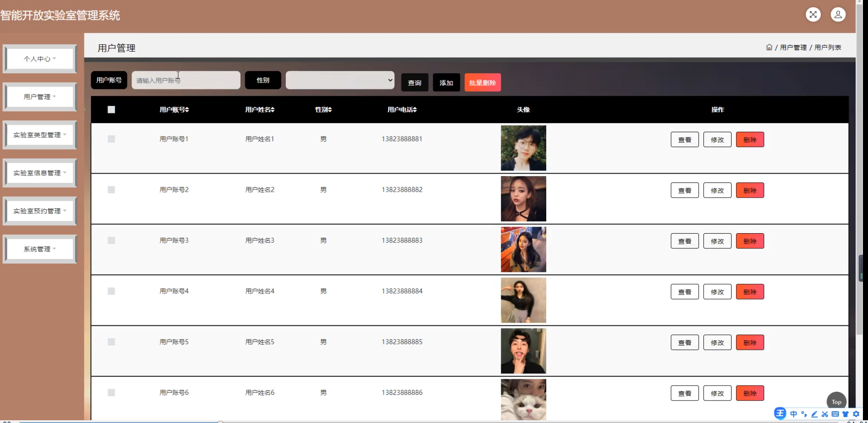Check the checkbox for 用户账号5 row
This screenshot has width=868, height=423.
[x=111, y=342]
